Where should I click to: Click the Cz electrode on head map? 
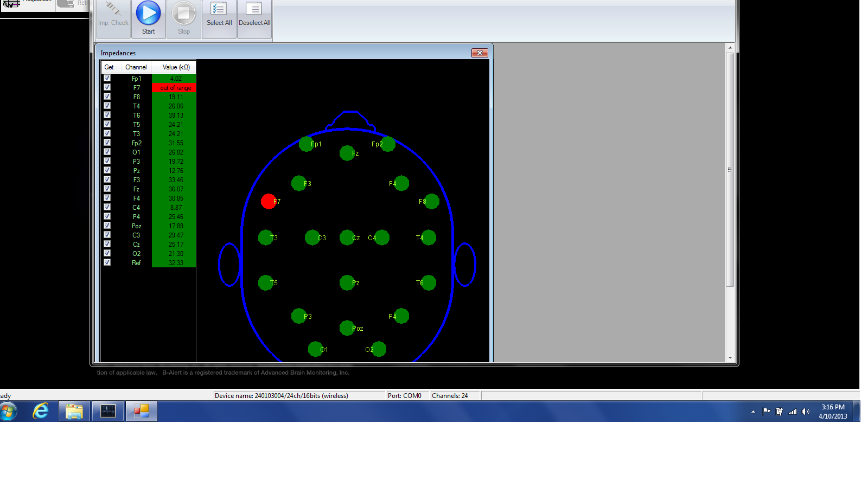point(347,237)
